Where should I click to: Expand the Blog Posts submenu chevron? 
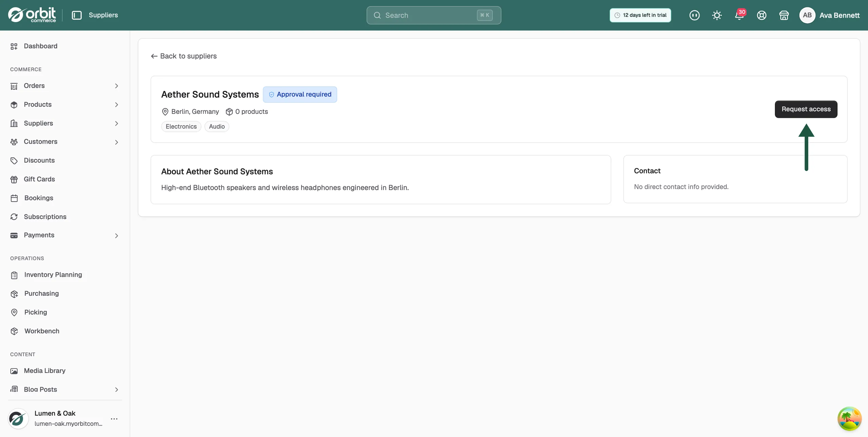(x=116, y=390)
